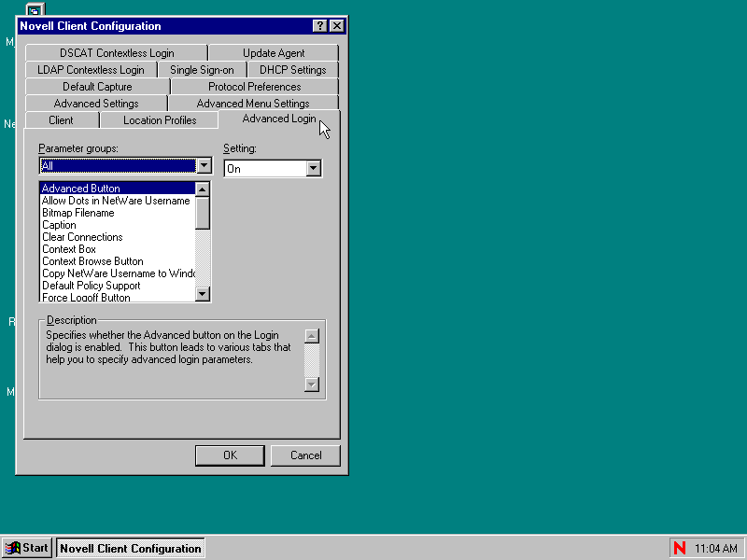Close the Novell Client Configuration dialog

click(x=337, y=26)
